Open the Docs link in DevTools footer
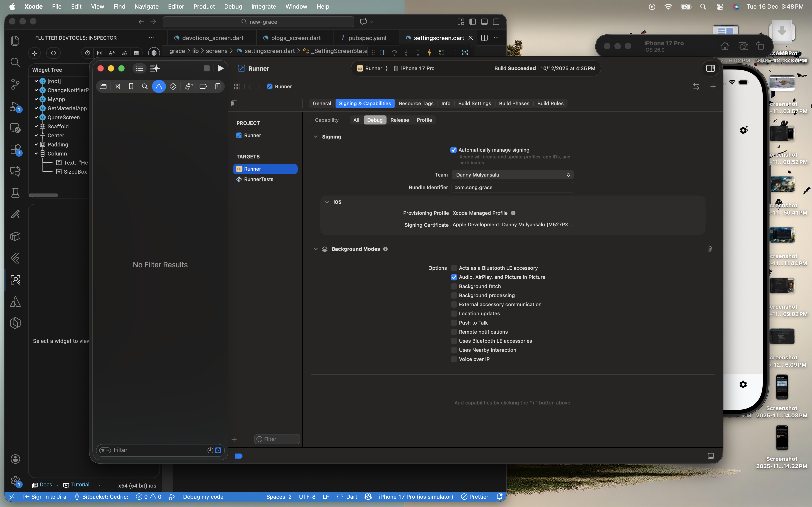 pos(46,485)
